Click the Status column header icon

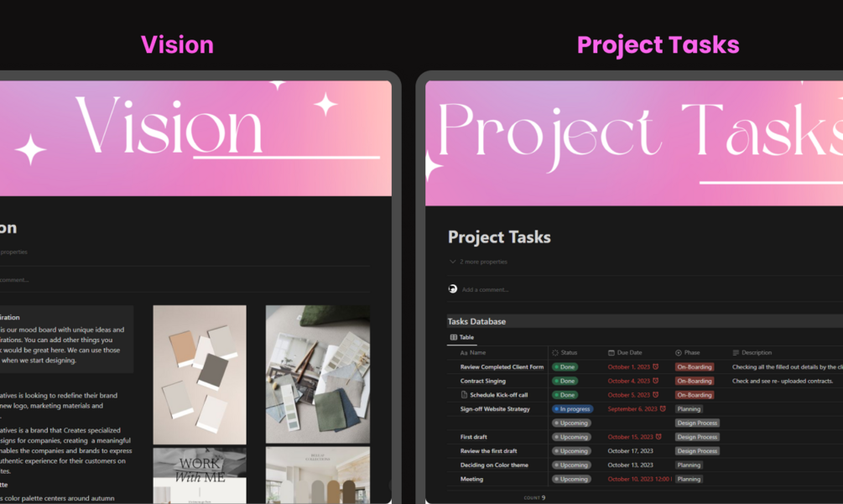555,353
